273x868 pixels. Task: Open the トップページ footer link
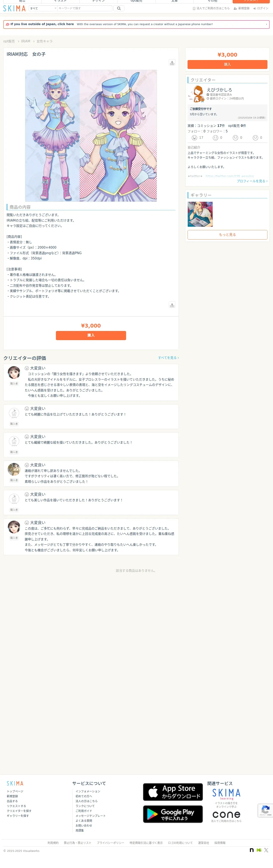[x=15, y=791]
